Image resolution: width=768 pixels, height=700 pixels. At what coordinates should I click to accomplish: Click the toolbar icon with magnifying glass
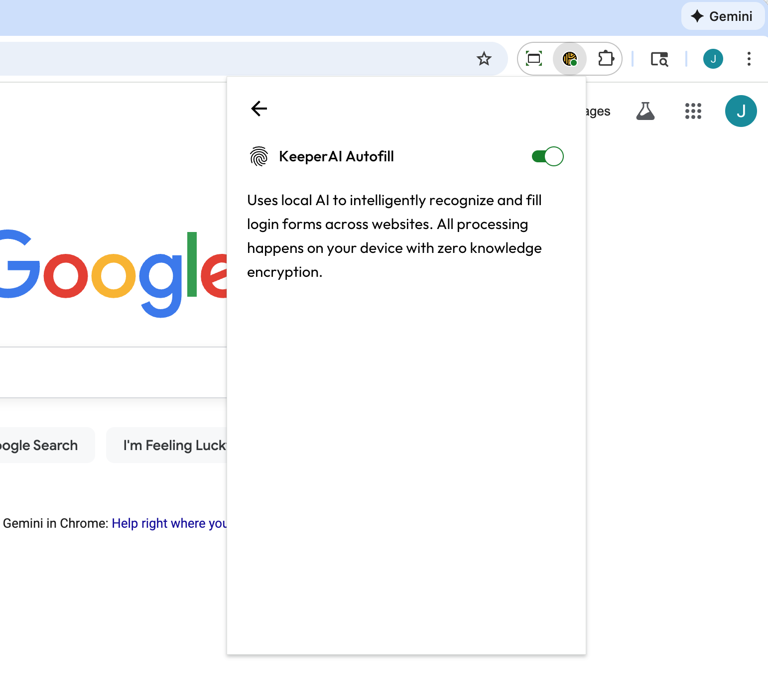[x=659, y=59]
